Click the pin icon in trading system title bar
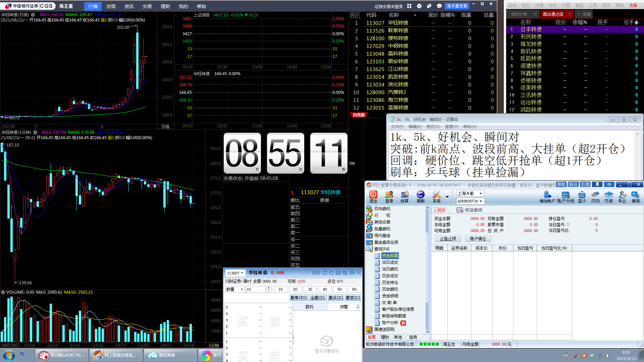 pyautogui.click(x=597, y=184)
